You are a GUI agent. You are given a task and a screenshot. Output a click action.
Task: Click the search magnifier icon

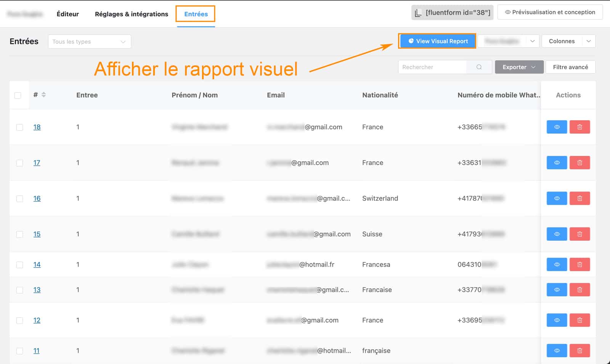coord(479,67)
